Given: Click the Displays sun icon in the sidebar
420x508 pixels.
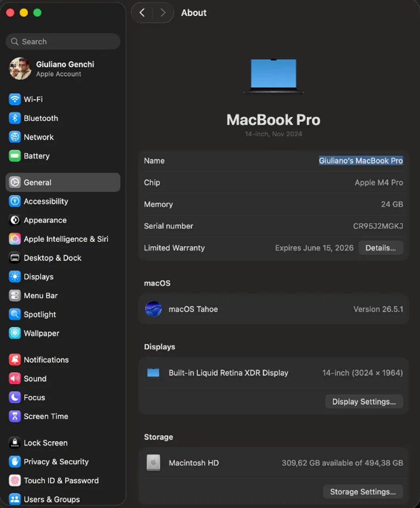Looking at the screenshot, I should pos(15,277).
